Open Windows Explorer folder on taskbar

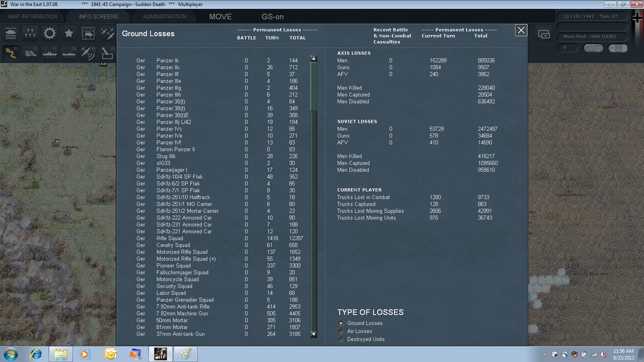click(x=61, y=354)
